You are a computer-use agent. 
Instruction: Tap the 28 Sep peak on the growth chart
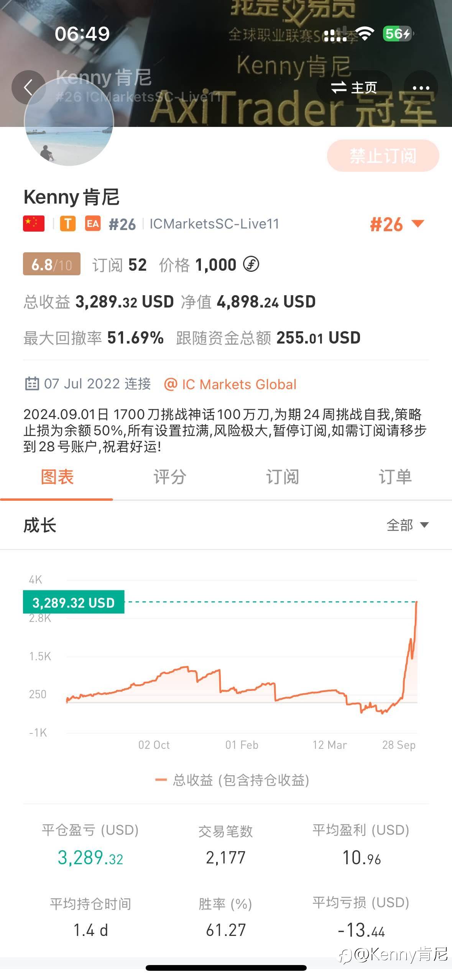pos(416,603)
